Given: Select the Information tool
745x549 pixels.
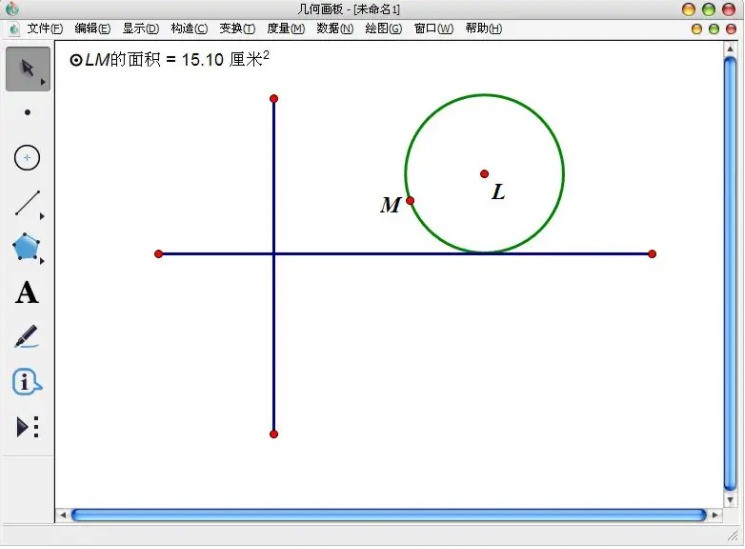Looking at the screenshot, I should point(27,382).
